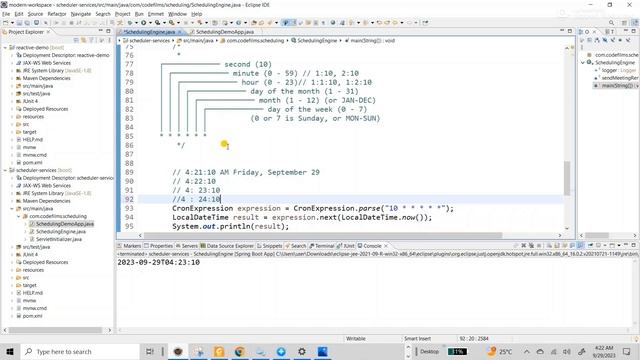The height and width of the screenshot is (360, 640).
Task: Collapse SchedulingEngine class in Outline
Action: click(583, 62)
